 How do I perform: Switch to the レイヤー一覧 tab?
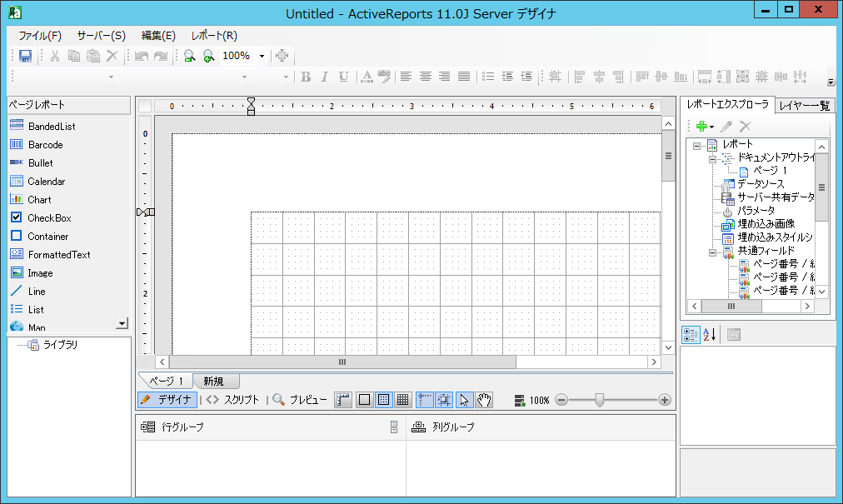pyautogui.click(x=803, y=105)
